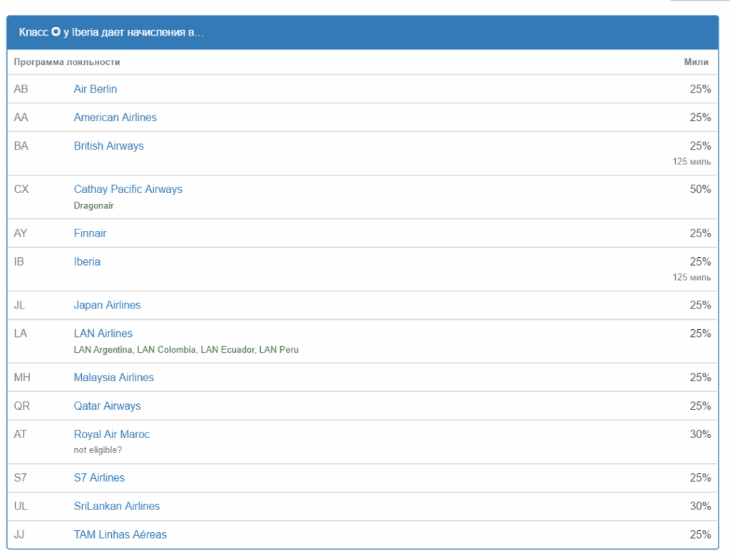Open the Royal Air Maroc link
This screenshot has width=730, height=560.
[x=112, y=435]
